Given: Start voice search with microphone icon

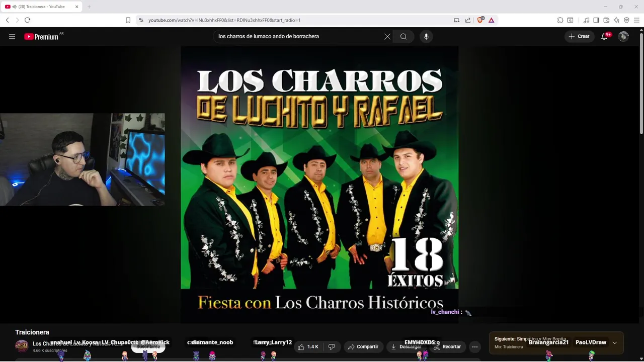Looking at the screenshot, I should tap(426, 36).
